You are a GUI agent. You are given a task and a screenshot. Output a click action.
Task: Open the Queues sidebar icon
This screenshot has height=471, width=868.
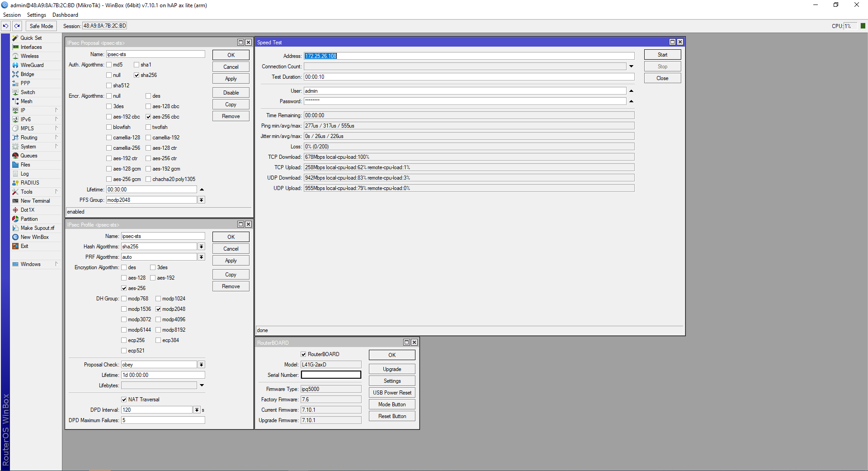tap(16, 156)
